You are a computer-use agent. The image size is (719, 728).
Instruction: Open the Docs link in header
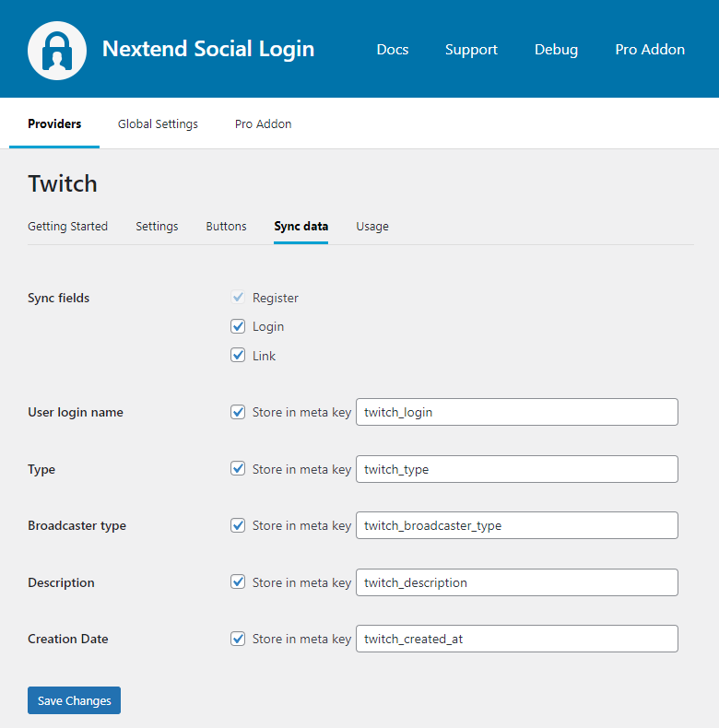pos(392,50)
